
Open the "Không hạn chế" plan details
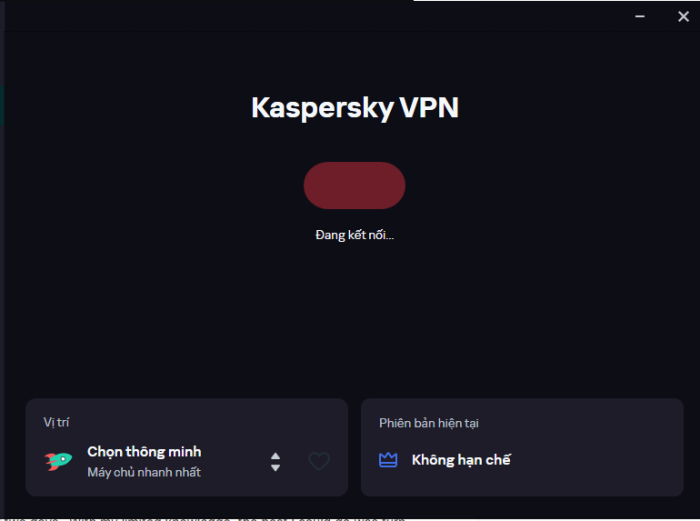tap(461, 460)
